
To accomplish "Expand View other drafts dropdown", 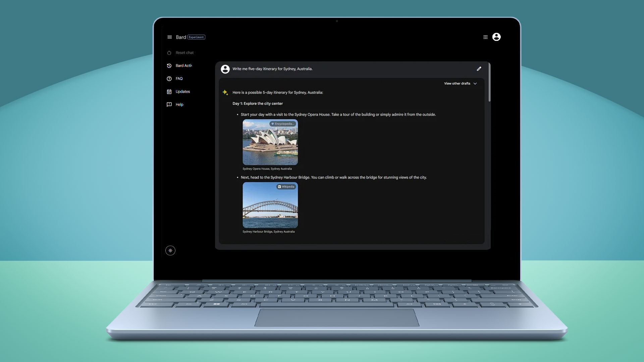I will click(460, 83).
